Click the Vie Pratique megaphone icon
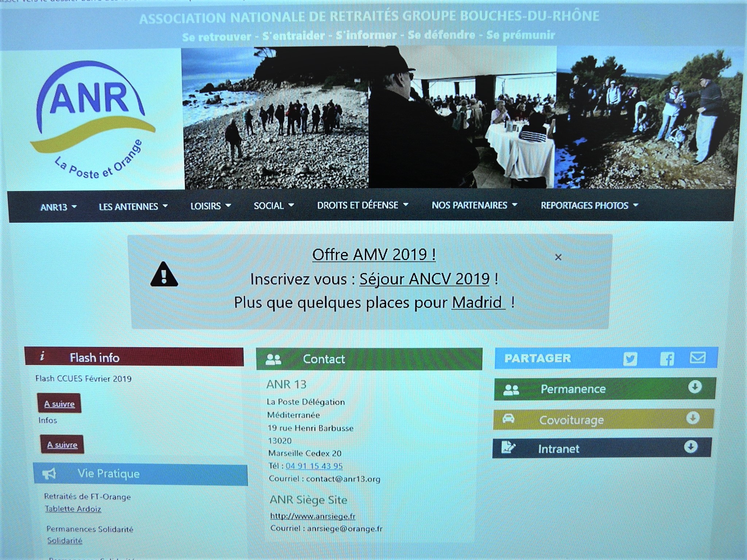Screen dimensions: 747x560 point(49,474)
